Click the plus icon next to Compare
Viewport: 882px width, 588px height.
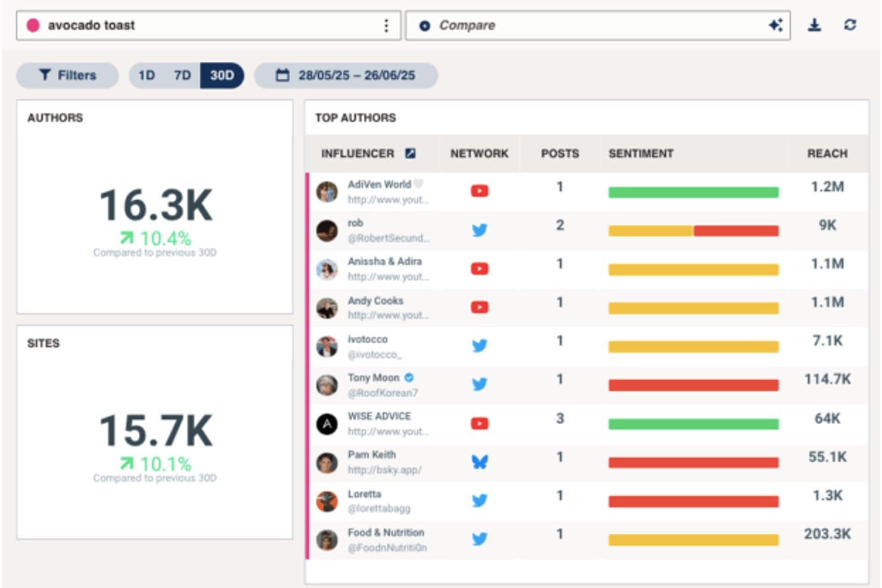click(x=424, y=26)
